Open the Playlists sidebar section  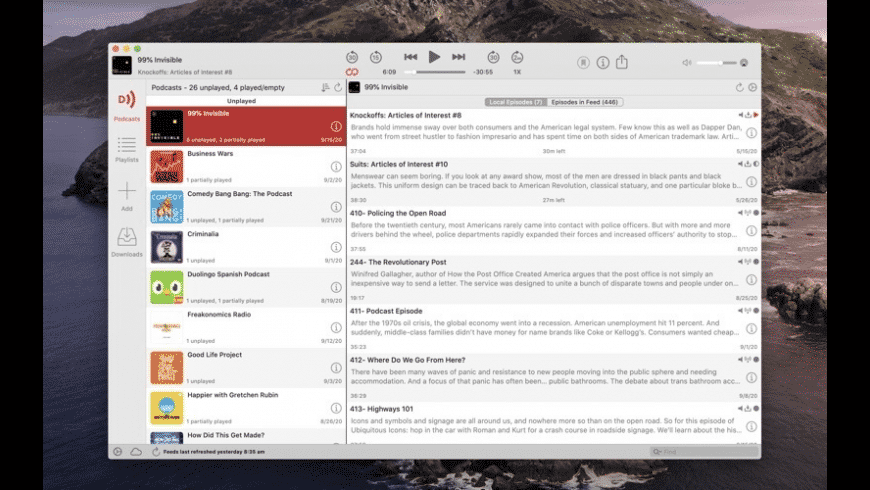pos(127,149)
